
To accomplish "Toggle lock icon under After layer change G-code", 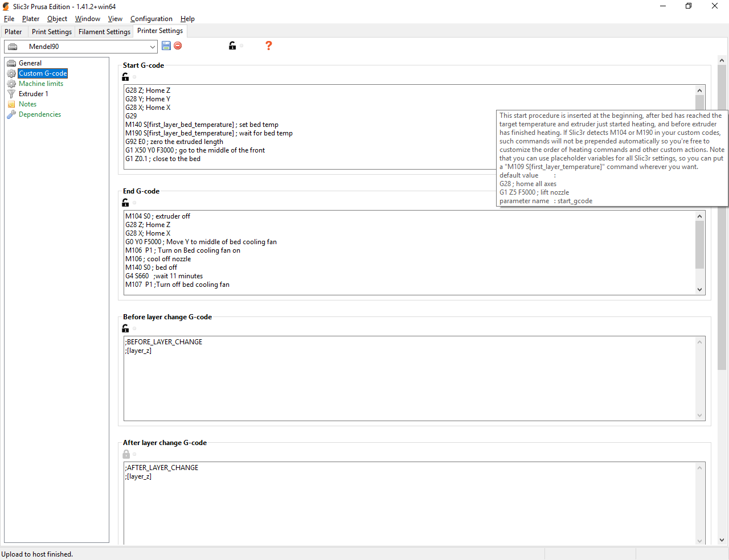I will (x=126, y=454).
